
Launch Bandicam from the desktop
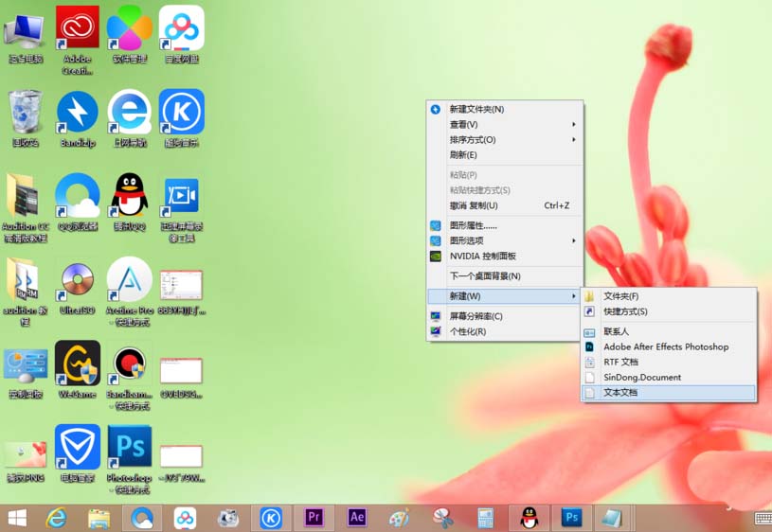click(130, 364)
